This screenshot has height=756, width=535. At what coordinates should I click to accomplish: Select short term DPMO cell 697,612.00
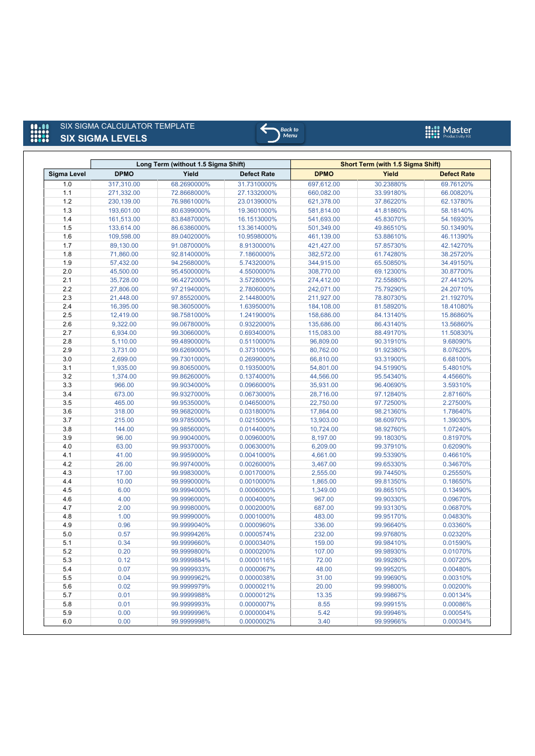324,184
